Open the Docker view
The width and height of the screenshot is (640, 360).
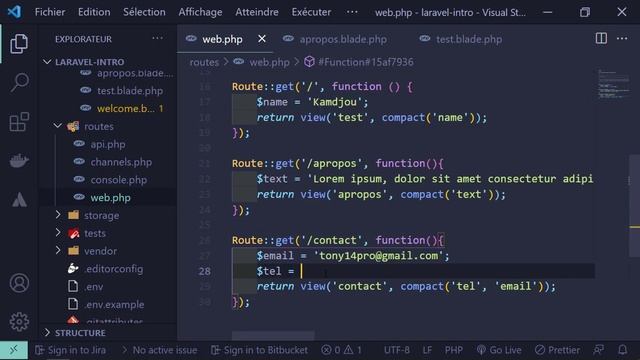[19, 161]
